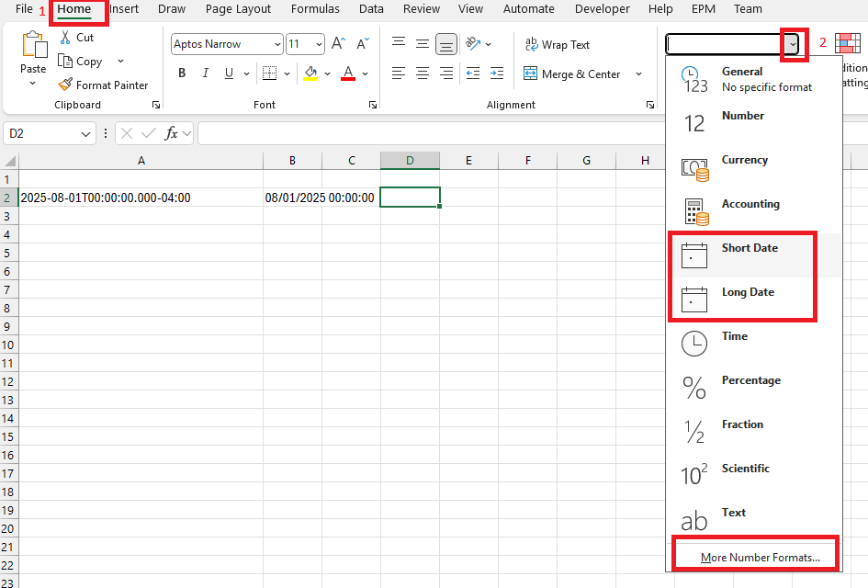This screenshot has height=588, width=868.
Task: Open Font settings dialog launcher
Action: (373, 105)
